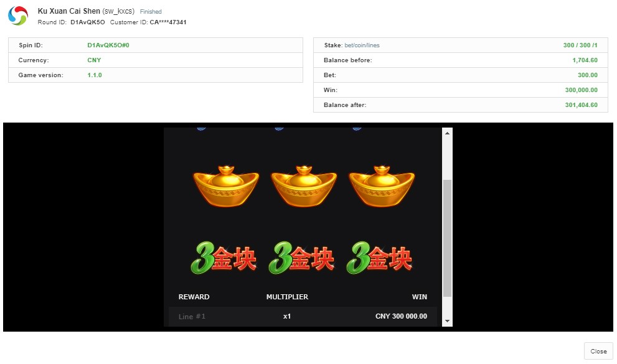The height and width of the screenshot is (364, 617).
Task: Click the scrollbar up arrow
Action: pyautogui.click(x=447, y=133)
